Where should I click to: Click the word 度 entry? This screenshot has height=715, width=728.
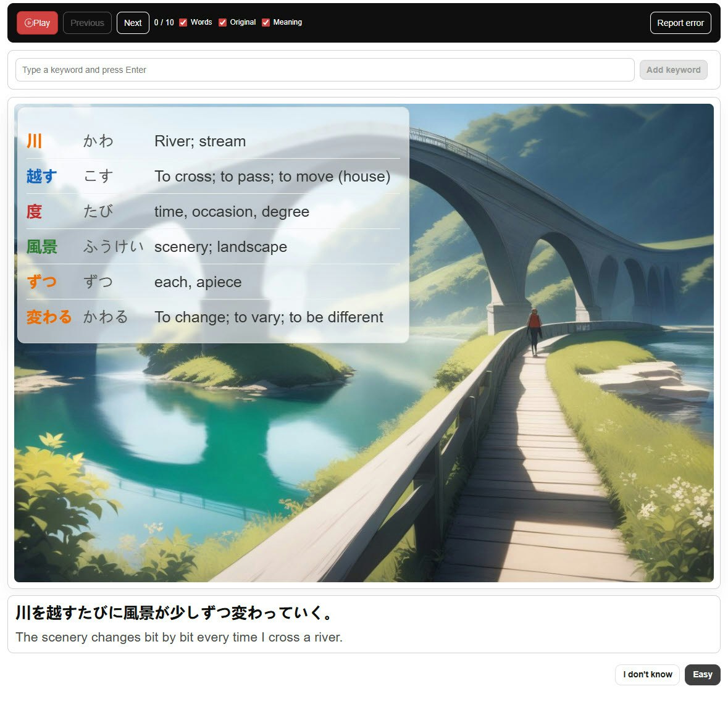(x=34, y=211)
